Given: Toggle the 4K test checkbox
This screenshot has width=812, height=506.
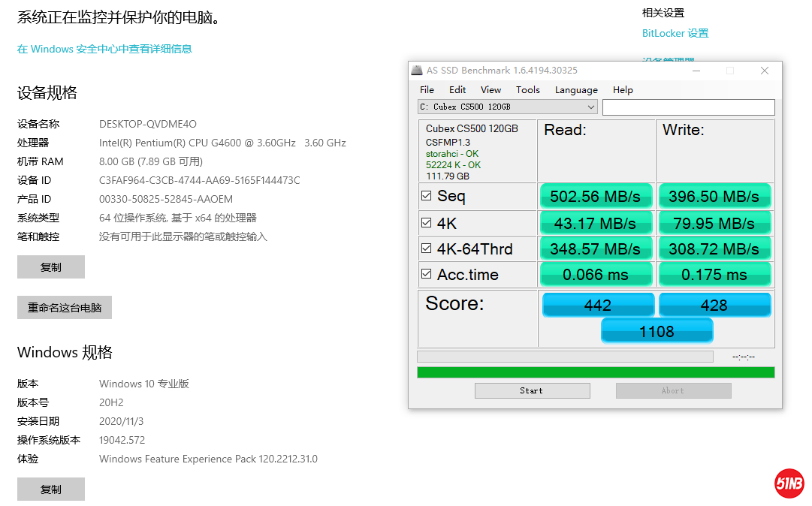Looking at the screenshot, I should click(x=427, y=223).
